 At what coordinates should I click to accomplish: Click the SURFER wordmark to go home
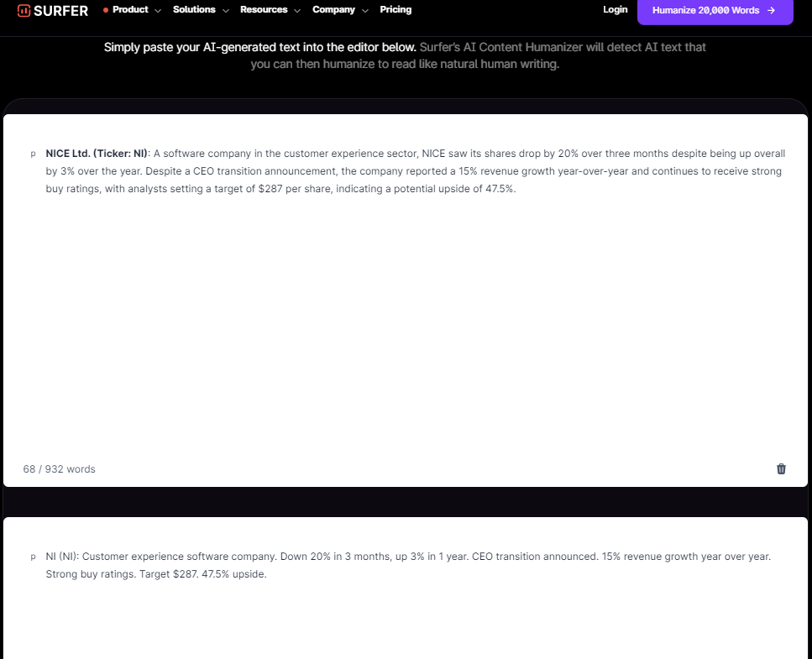[60, 11]
